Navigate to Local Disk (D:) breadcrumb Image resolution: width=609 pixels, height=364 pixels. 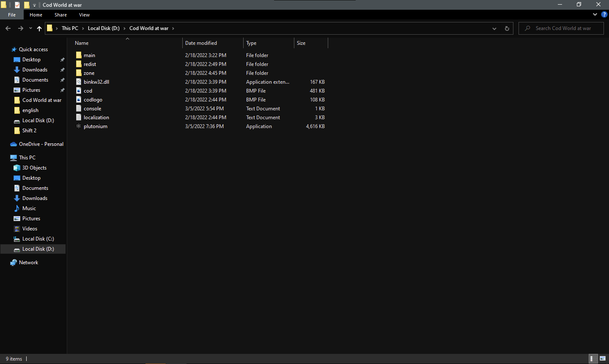[104, 28]
